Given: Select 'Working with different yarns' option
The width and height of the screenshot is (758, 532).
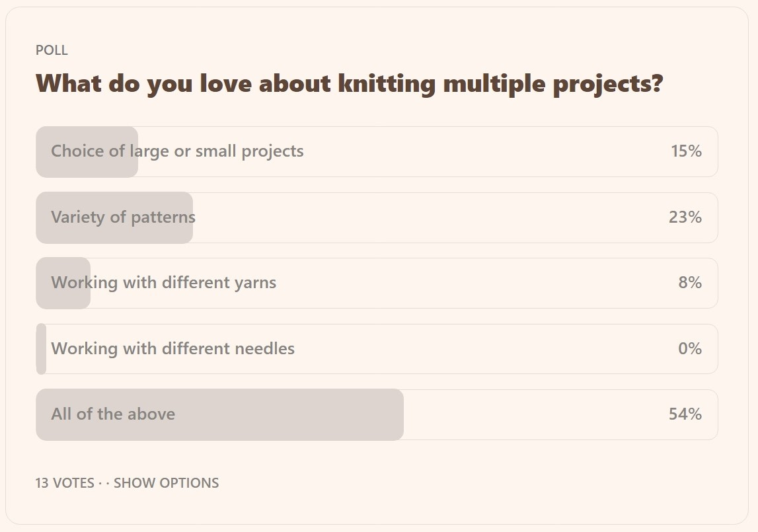Looking at the screenshot, I should [377, 283].
